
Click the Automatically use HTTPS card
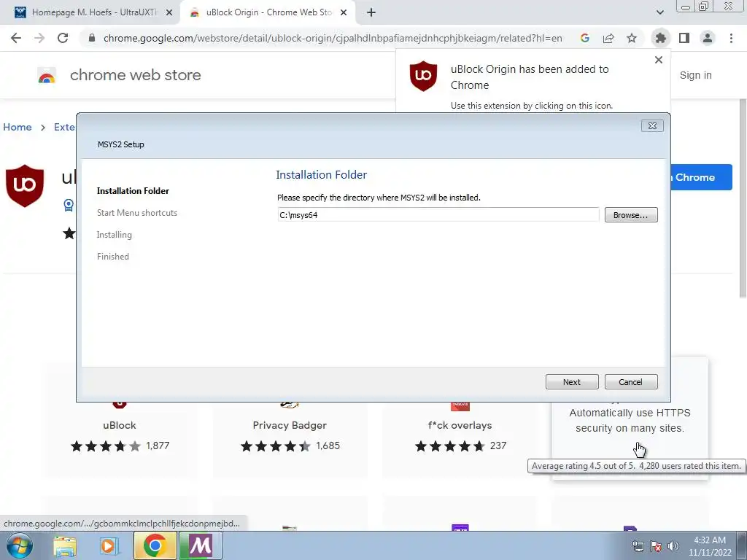tap(630, 421)
